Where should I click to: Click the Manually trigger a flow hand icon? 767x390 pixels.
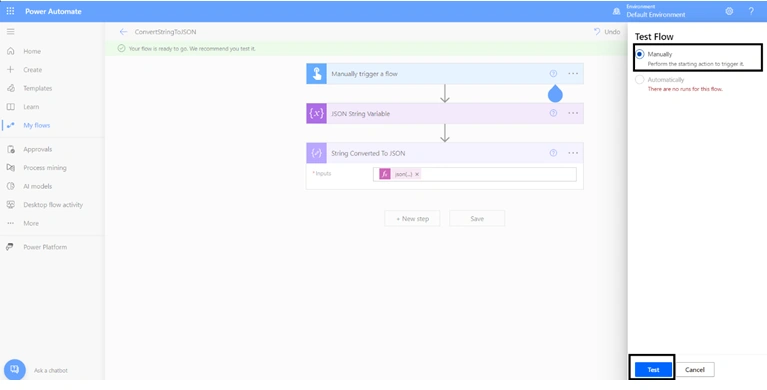click(316, 74)
